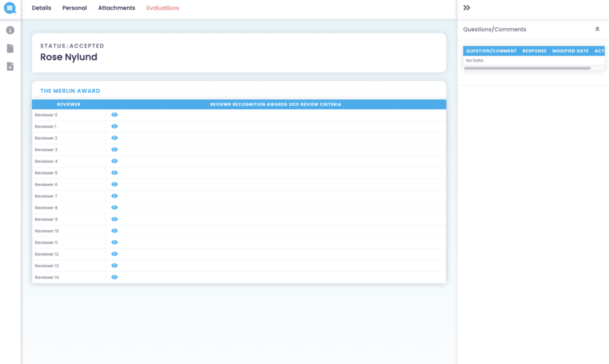Image resolution: width=609 pixels, height=364 pixels.
Task: Select the 'Reviewer 9' row label
Action: tap(46, 219)
